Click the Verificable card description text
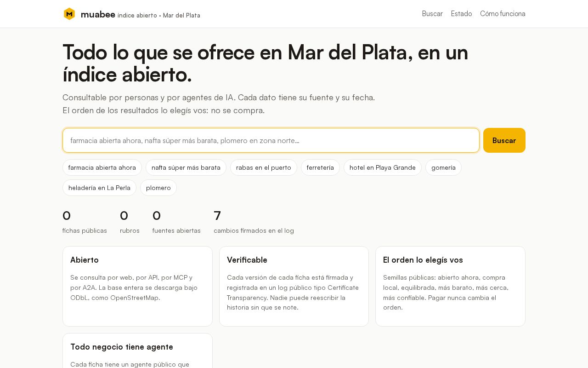The image size is (588, 368). pyautogui.click(x=293, y=292)
